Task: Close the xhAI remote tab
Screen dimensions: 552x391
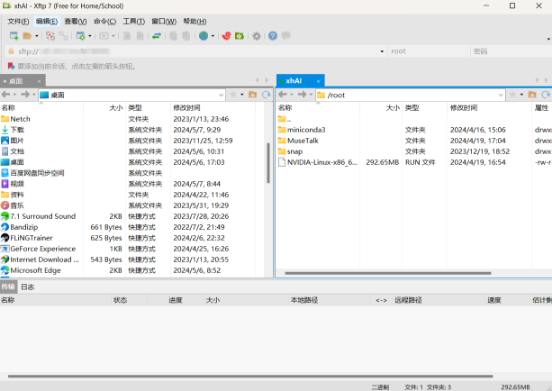Action: [318, 81]
